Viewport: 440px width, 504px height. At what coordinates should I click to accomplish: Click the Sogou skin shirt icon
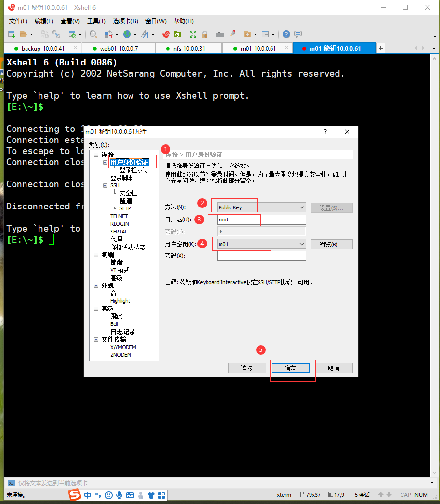click(x=151, y=495)
